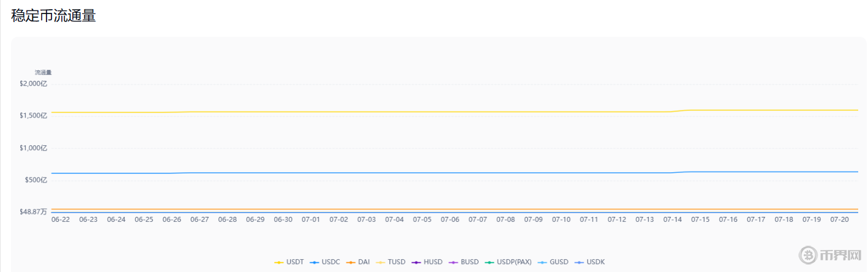Select the 07-20 date on the x-axis
The height and width of the screenshot is (272, 868).
tap(839, 219)
